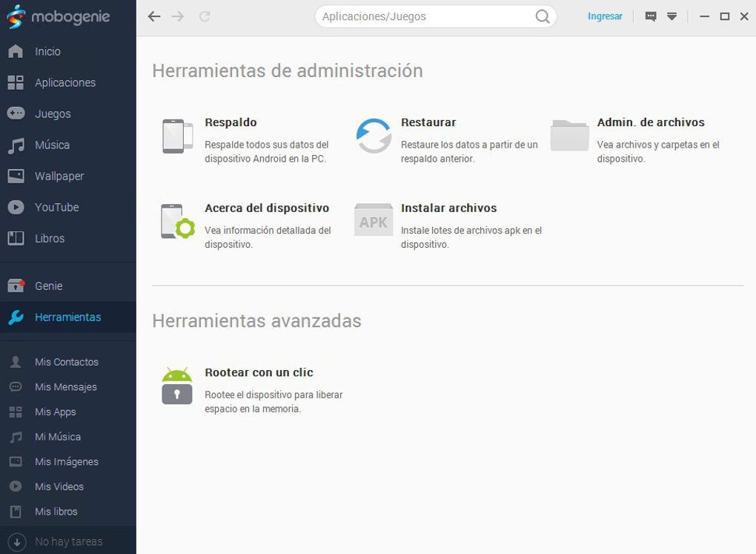The image size is (756, 554).
Task: Open Mis Contactos entry
Action: point(68,362)
